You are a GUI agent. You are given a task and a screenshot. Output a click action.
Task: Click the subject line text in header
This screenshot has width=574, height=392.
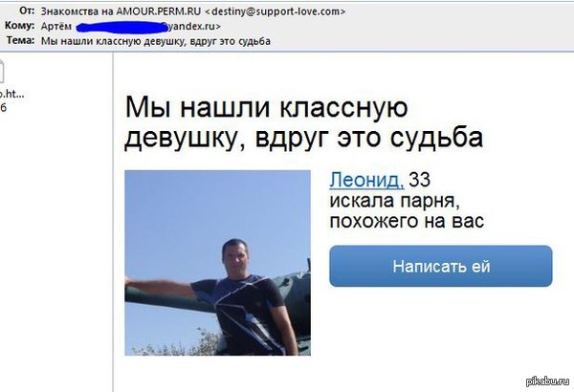click(156, 41)
